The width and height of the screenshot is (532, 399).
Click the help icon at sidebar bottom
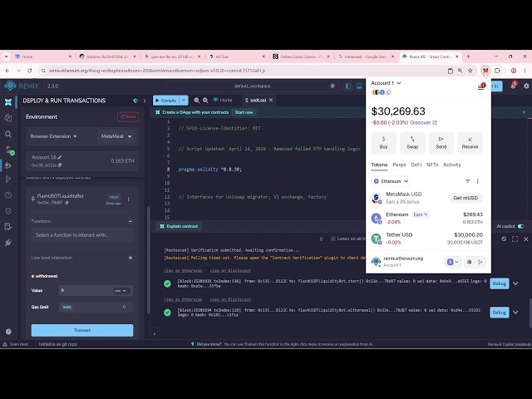pos(8,332)
